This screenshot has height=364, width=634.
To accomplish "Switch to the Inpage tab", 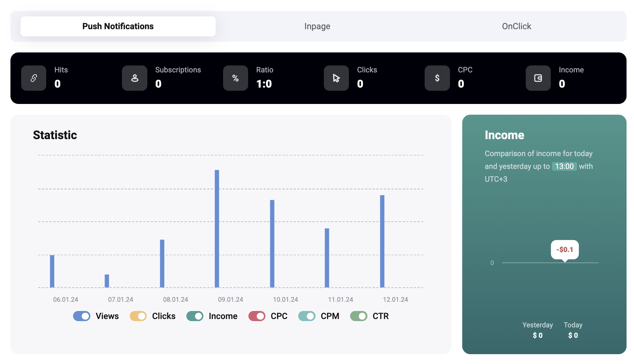I will (317, 27).
